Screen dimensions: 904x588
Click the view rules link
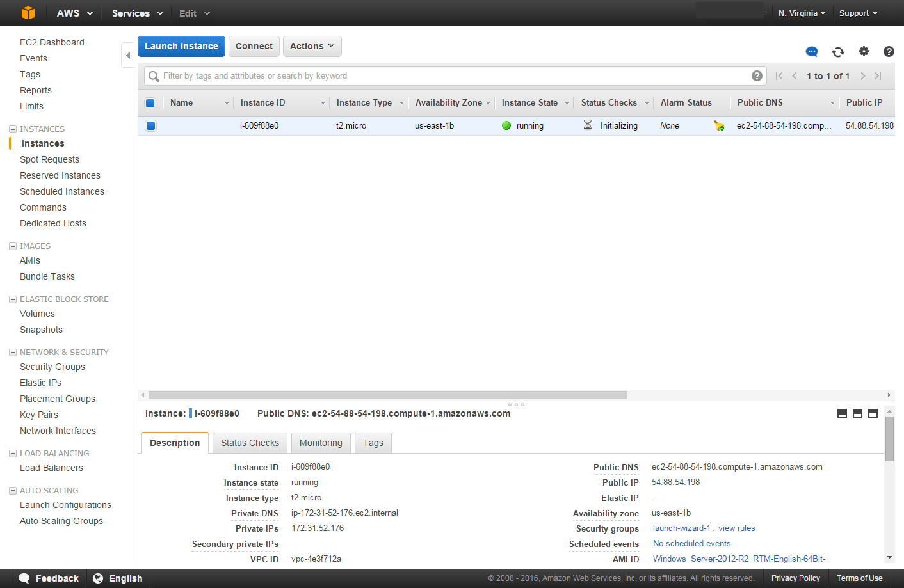tap(737, 528)
